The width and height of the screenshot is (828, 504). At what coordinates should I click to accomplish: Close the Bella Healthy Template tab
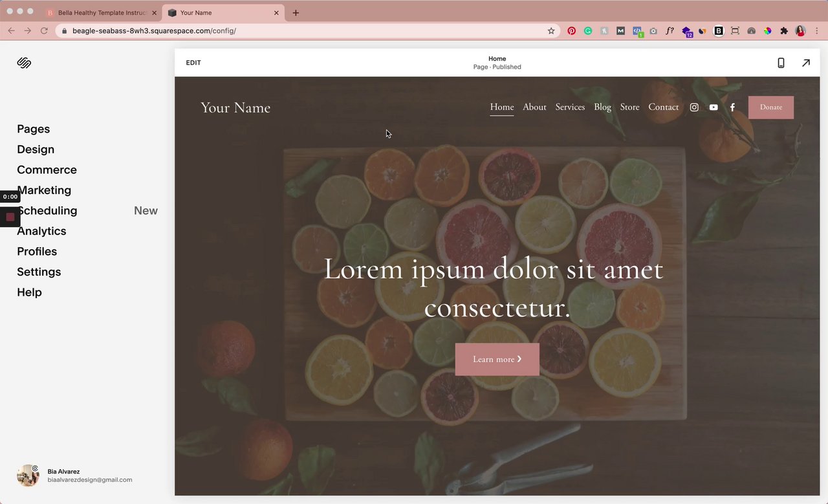154,13
